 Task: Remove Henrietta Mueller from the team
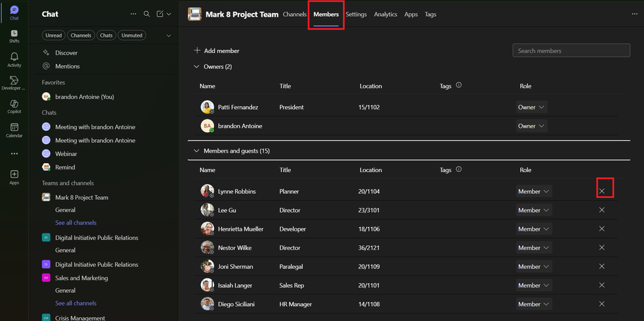tap(601, 229)
